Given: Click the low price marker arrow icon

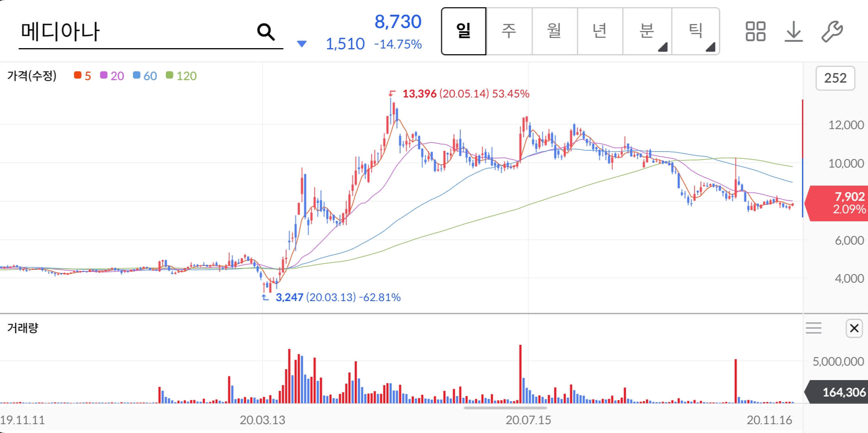Looking at the screenshot, I should [265, 297].
